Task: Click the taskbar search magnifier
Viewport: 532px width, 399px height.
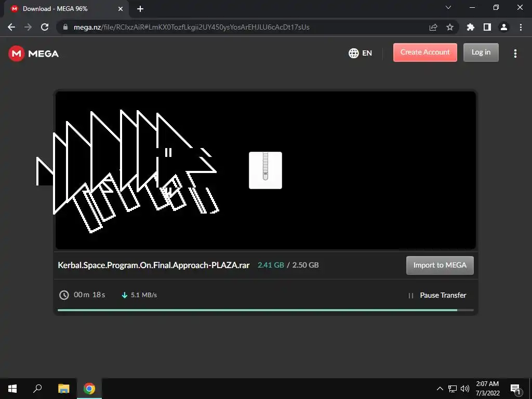Action: pyautogui.click(x=37, y=389)
